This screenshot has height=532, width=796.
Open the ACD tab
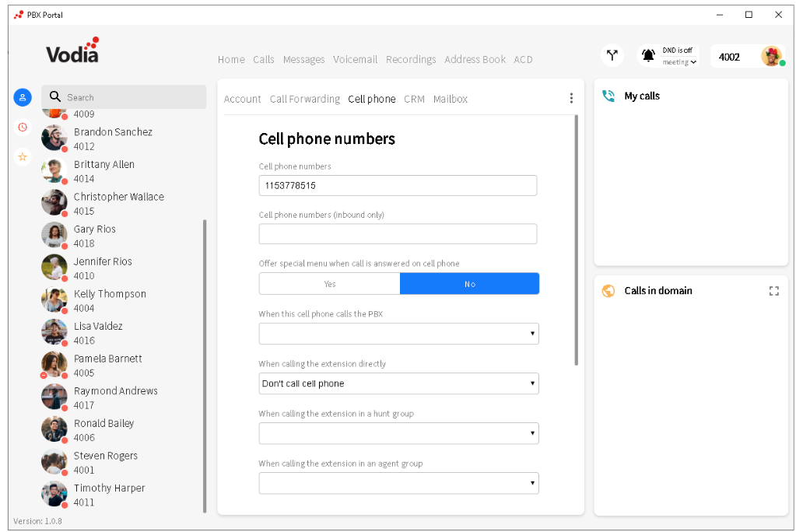click(523, 59)
